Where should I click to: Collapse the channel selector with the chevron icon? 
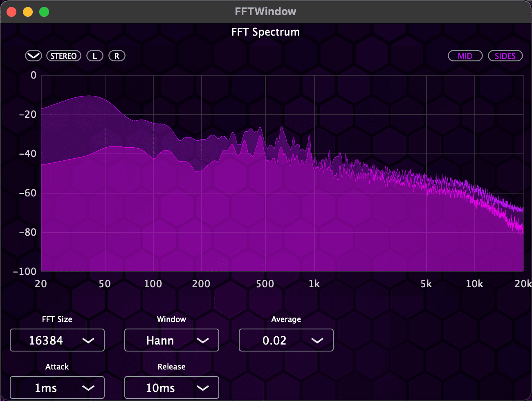tap(33, 56)
